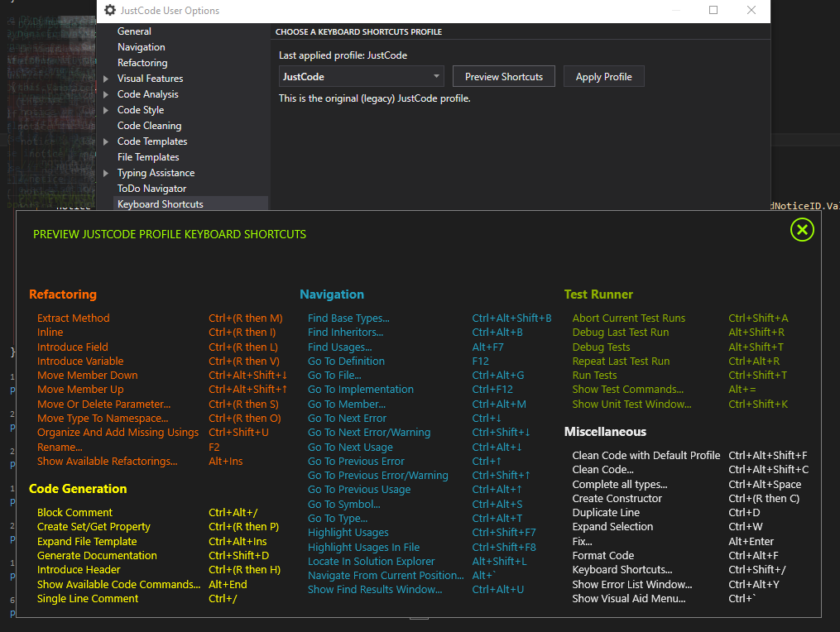Expand the Code Templates section arrow
Screen dimensions: 840x632
pos(106,141)
